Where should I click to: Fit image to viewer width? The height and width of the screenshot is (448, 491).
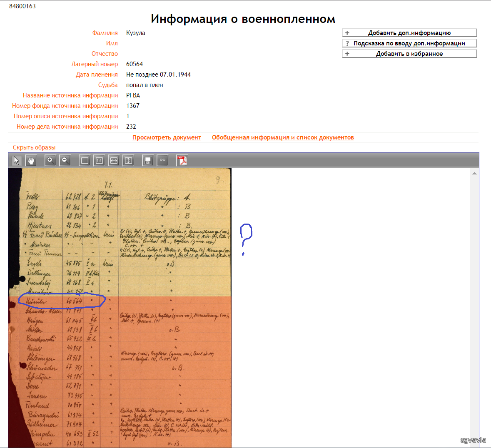pos(114,161)
